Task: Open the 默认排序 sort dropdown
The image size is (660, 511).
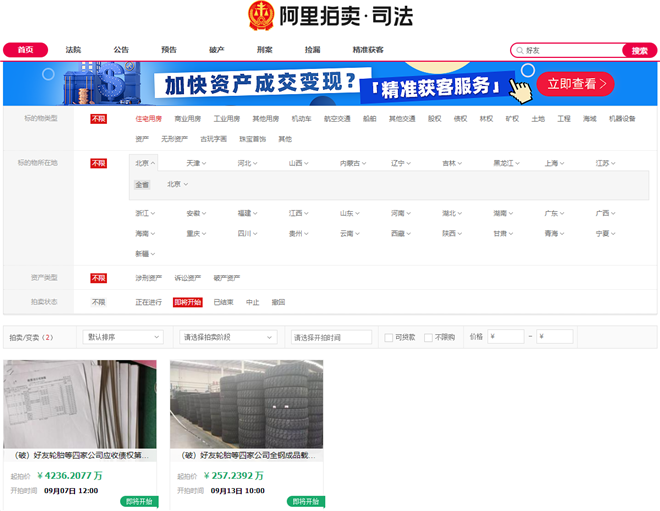Action: point(123,337)
